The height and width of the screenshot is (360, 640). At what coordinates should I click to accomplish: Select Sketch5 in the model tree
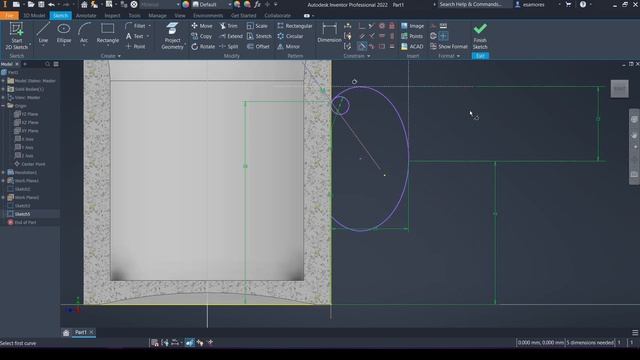[x=22, y=214]
